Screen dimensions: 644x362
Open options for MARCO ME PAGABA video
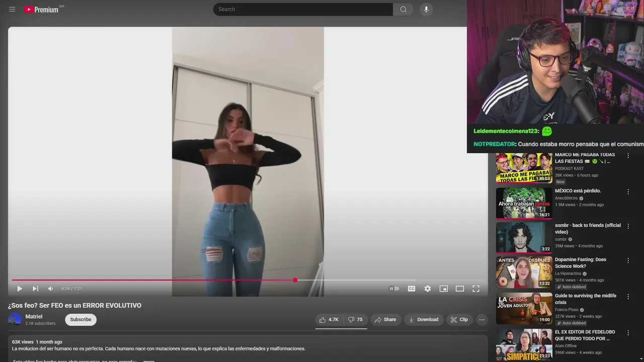tap(628, 156)
